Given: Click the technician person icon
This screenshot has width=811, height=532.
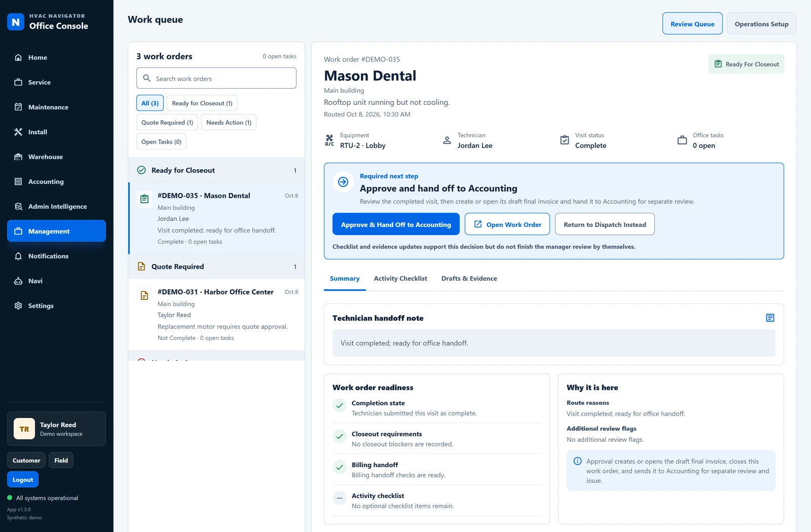Looking at the screenshot, I should pyautogui.click(x=447, y=140).
